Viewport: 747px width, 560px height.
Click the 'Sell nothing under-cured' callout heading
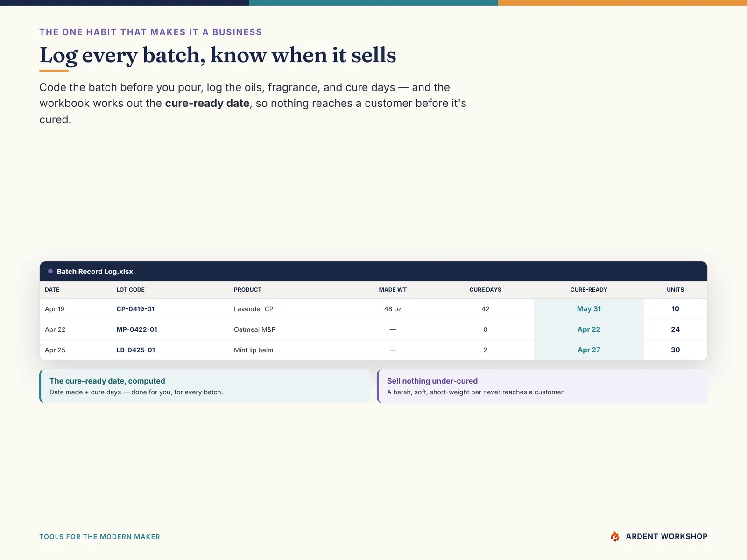[432, 381]
